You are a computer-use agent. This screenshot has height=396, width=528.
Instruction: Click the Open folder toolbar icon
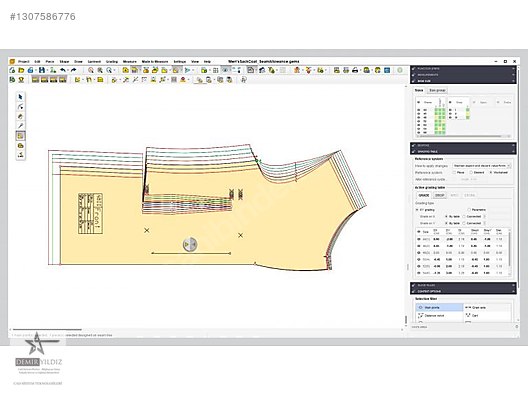[21, 70]
